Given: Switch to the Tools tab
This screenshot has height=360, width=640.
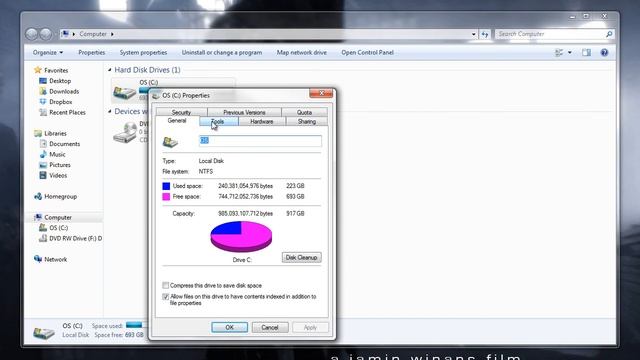Looking at the screenshot, I should 218,122.
